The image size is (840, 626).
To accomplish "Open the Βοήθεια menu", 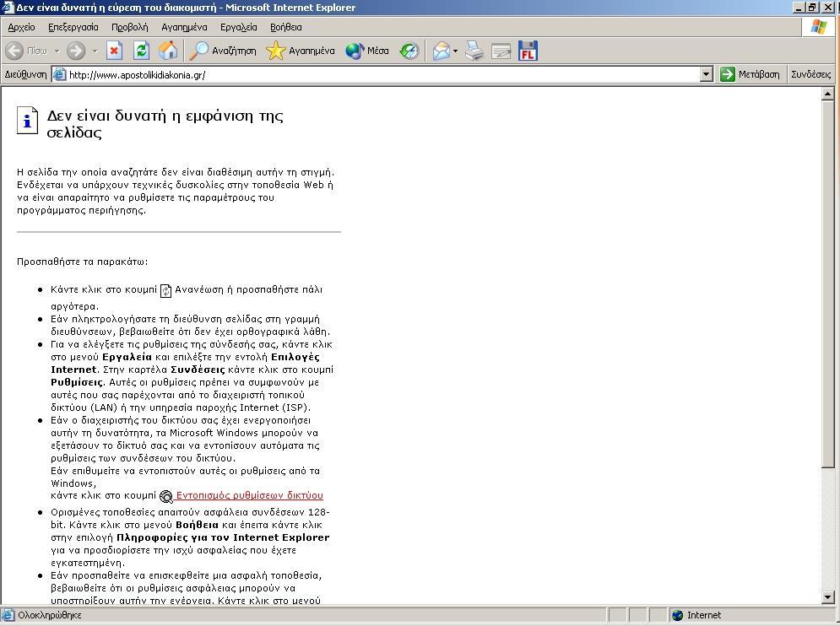I will point(286,27).
